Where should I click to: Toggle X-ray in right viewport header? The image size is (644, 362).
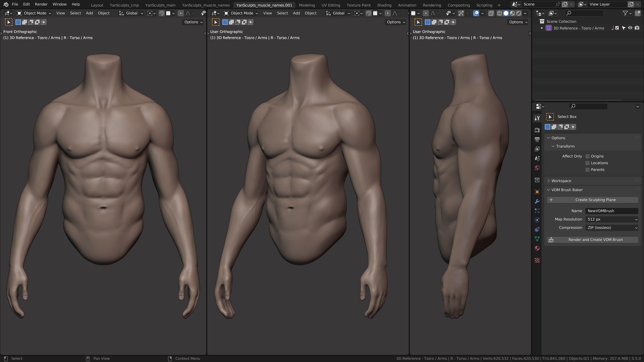coord(491,13)
